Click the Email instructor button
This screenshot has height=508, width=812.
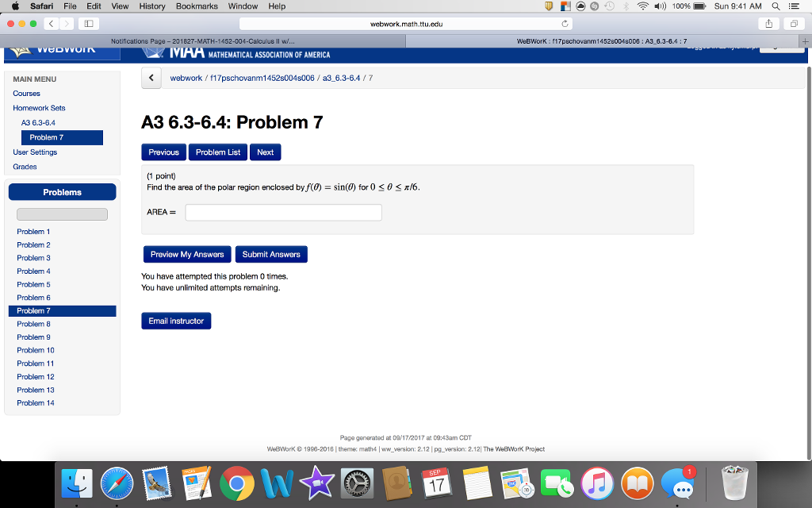(176, 321)
